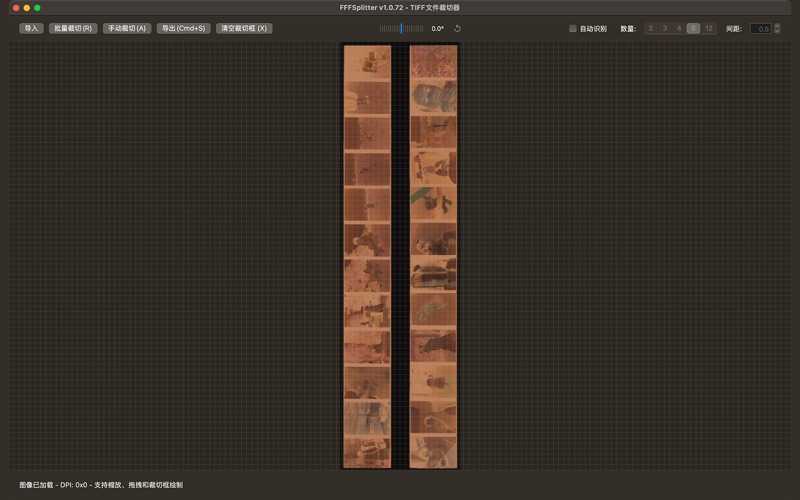
Task: Focus the 间距 spacing input field
Action: tap(760, 29)
